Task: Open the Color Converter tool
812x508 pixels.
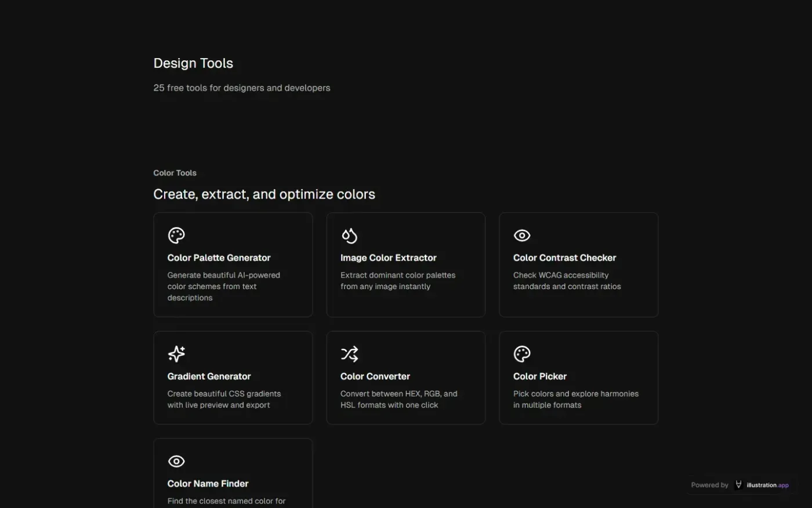Action: point(405,377)
